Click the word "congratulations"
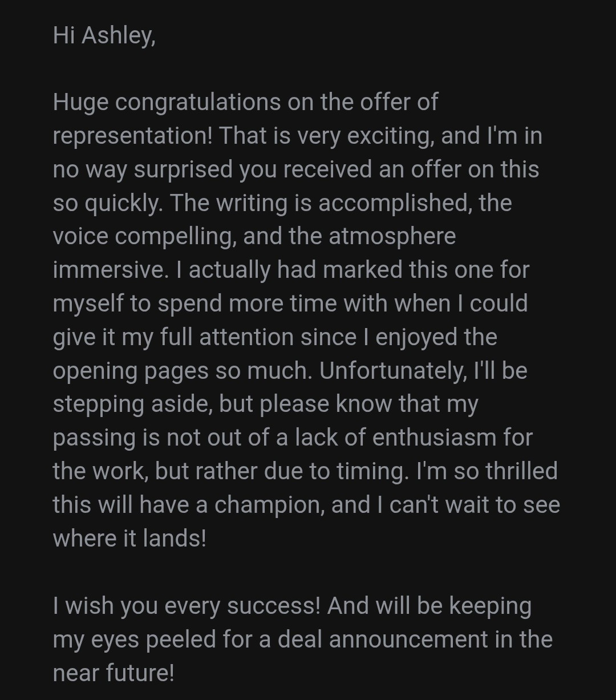This screenshot has width=616, height=700. (x=198, y=103)
